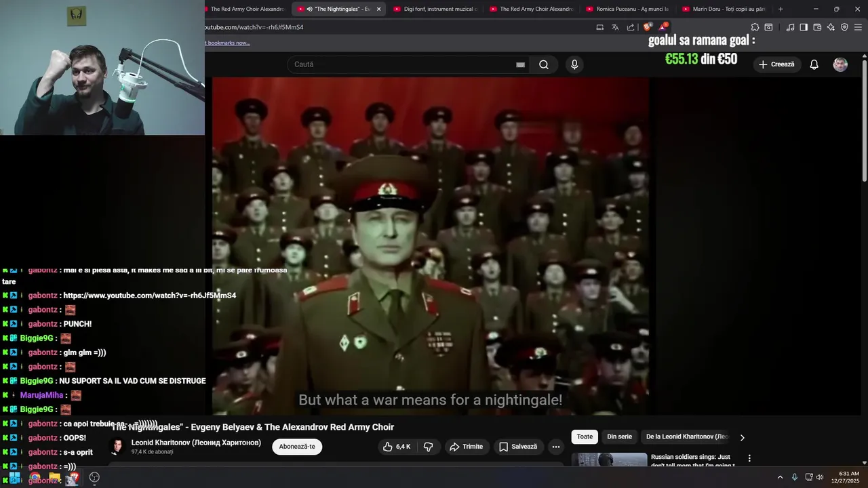868x488 pixels.
Task: Click the Leonid Kharitonov channel avatar
Action: pos(117,446)
